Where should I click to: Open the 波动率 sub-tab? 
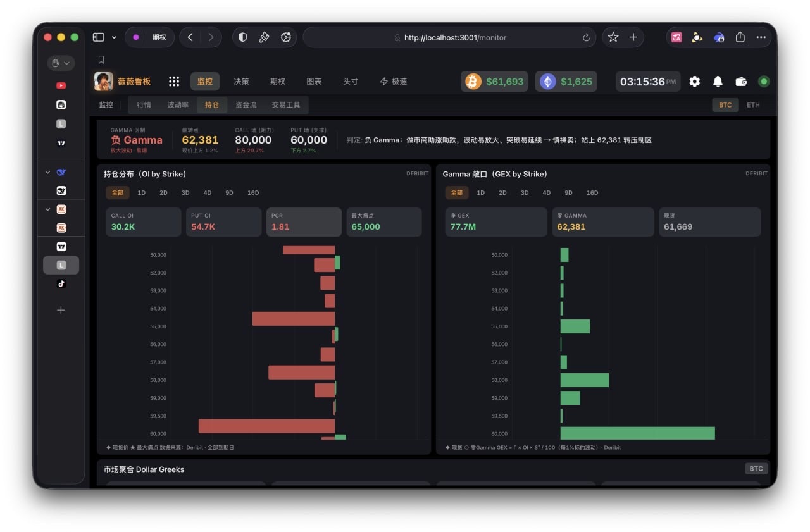coord(178,105)
